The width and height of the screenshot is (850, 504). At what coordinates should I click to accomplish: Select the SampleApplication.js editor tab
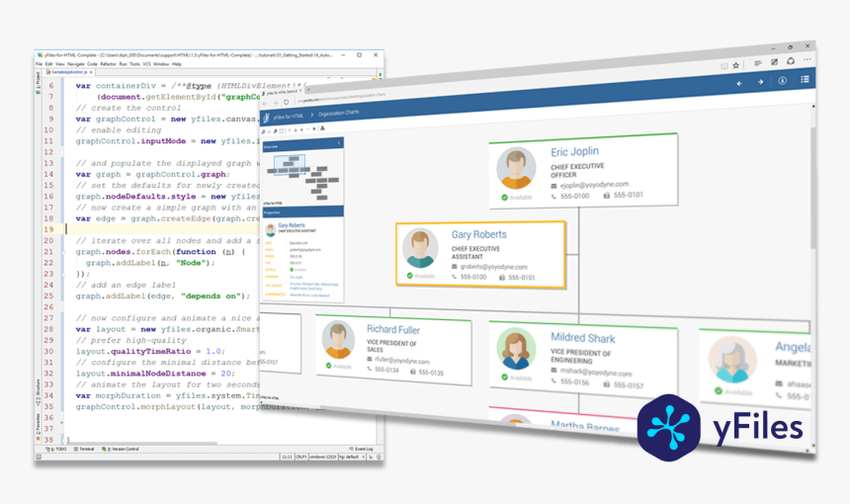pyautogui.click(x=68, y=71)
